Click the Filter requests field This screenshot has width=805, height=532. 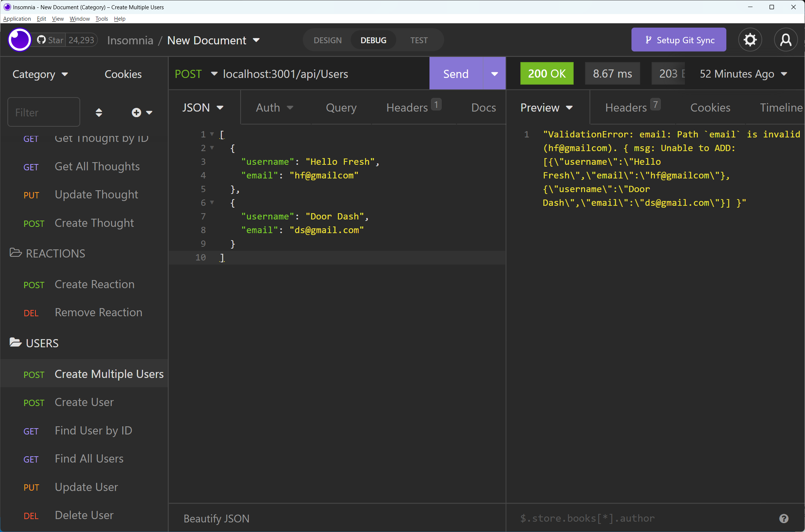[44, 112]
